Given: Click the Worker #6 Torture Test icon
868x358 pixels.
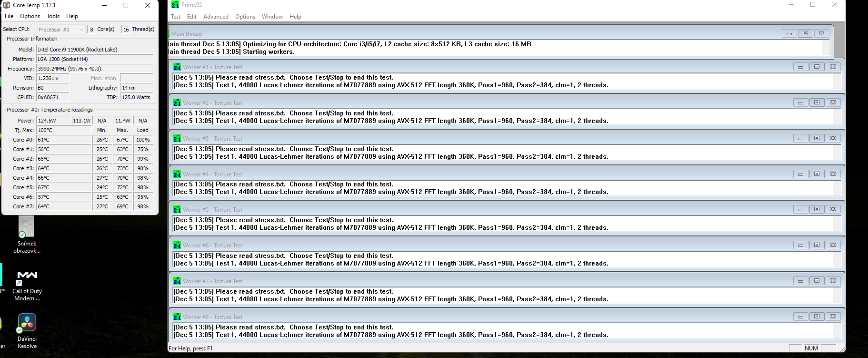Looking at the screenshot, I should (177, 245).
